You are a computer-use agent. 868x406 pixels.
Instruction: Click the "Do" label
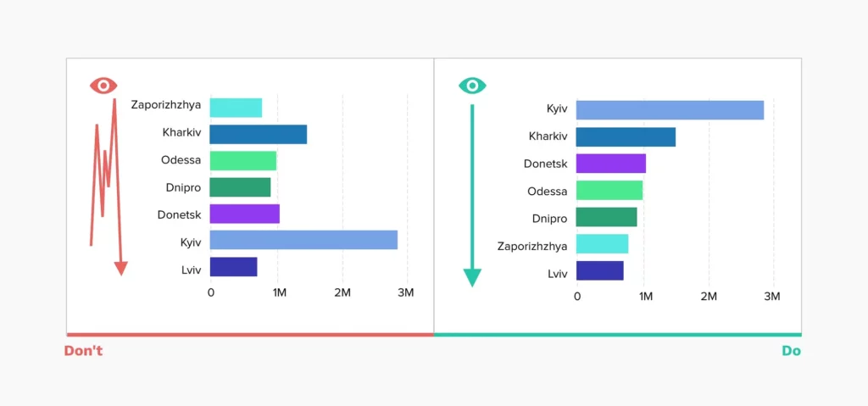click(791, 351)
